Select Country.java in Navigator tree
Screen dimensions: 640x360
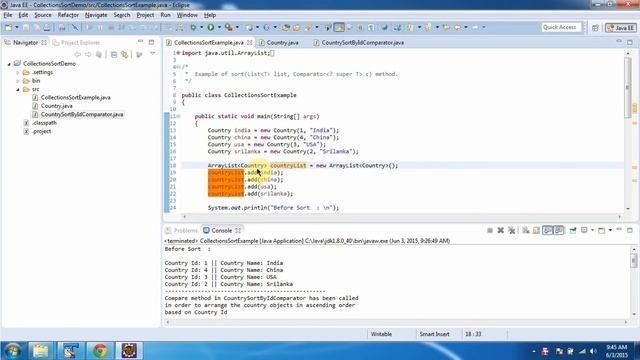tap(57, 106)
